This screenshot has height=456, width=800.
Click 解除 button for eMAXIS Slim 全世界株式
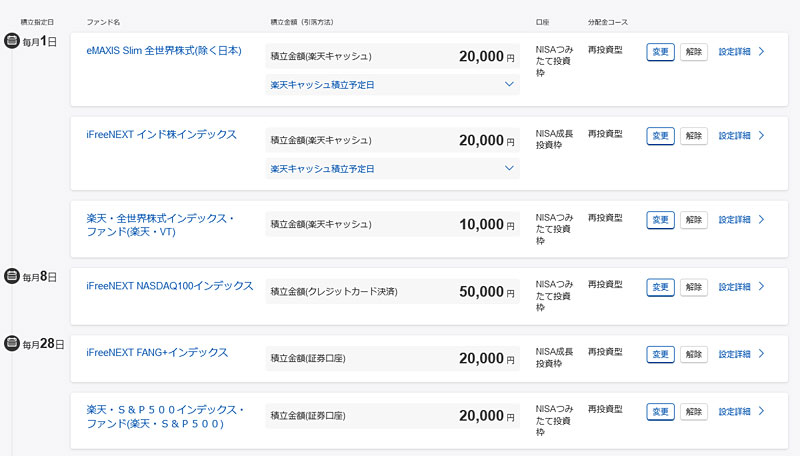(694, 52)
